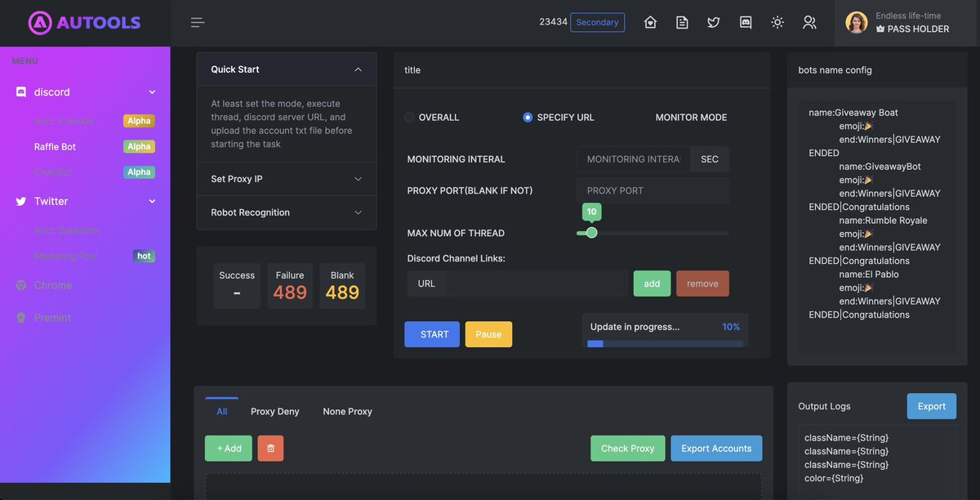Viewport: 980px width, 500px height.
Task: Focus the Discord channel URL input
Action: [537, 283]
